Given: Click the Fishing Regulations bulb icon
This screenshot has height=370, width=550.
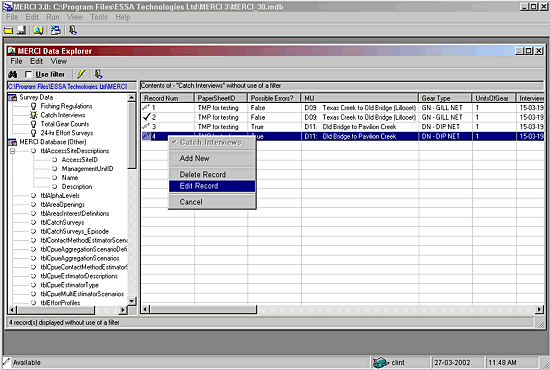Looking at the screenshot, I should pyautogui.click(x=33, y=106).
